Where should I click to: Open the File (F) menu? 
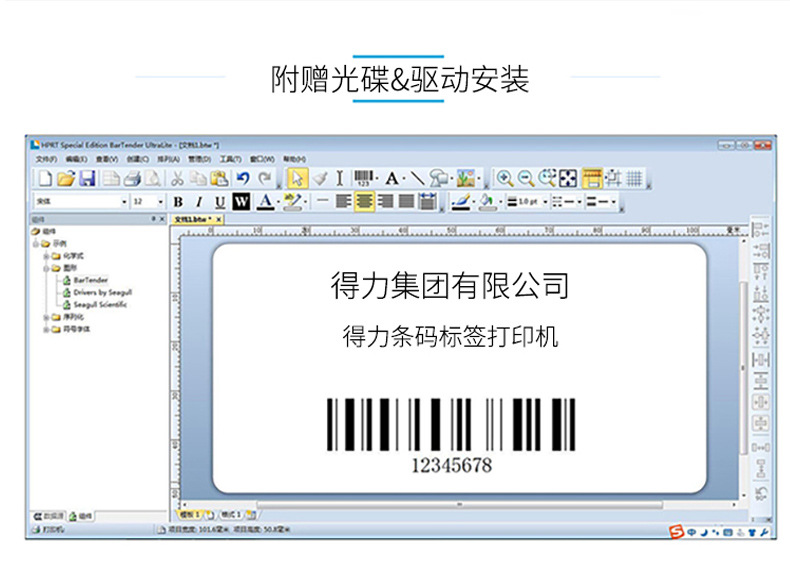click(46, 159)
